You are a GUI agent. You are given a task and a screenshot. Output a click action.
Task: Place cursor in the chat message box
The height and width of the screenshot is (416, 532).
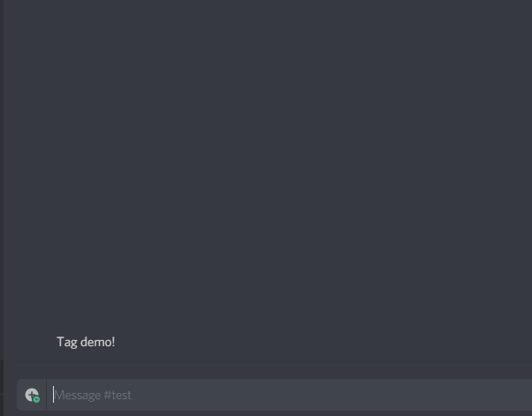289,395
